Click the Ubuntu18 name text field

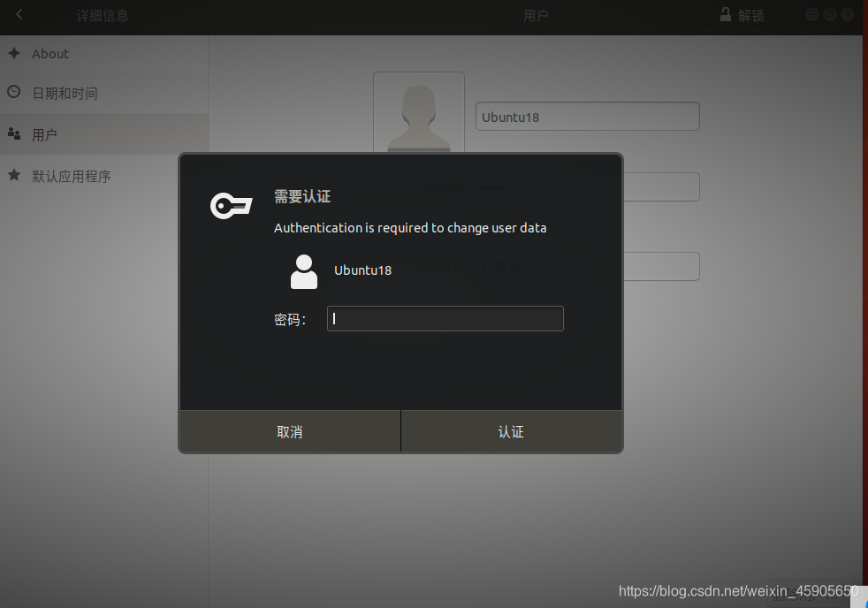pos(587,116)
